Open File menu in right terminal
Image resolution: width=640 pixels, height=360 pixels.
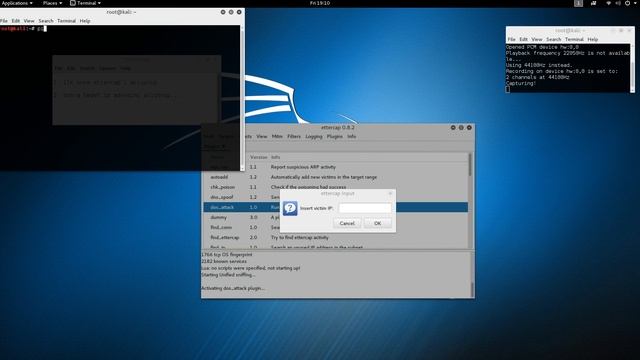point(511,40)
